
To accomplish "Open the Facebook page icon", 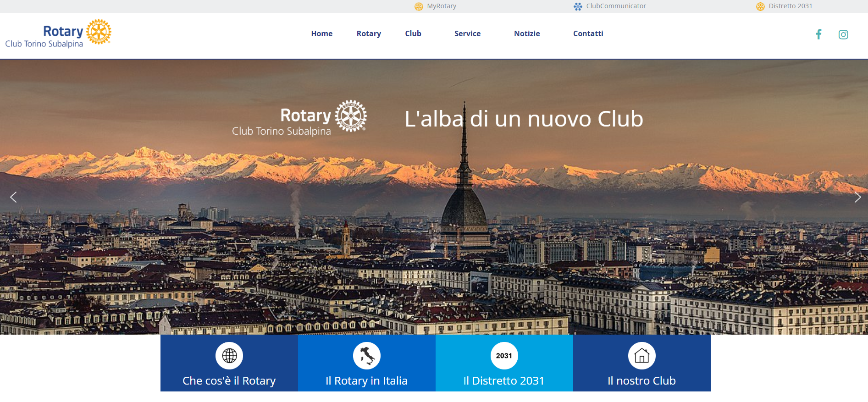I will click(x=818, y=34).
